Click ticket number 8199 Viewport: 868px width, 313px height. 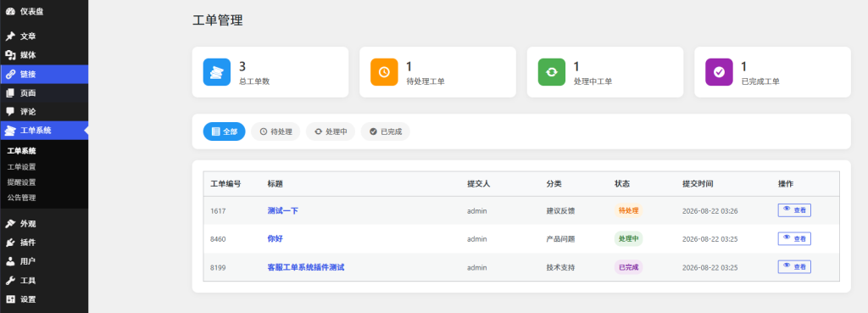218,267
